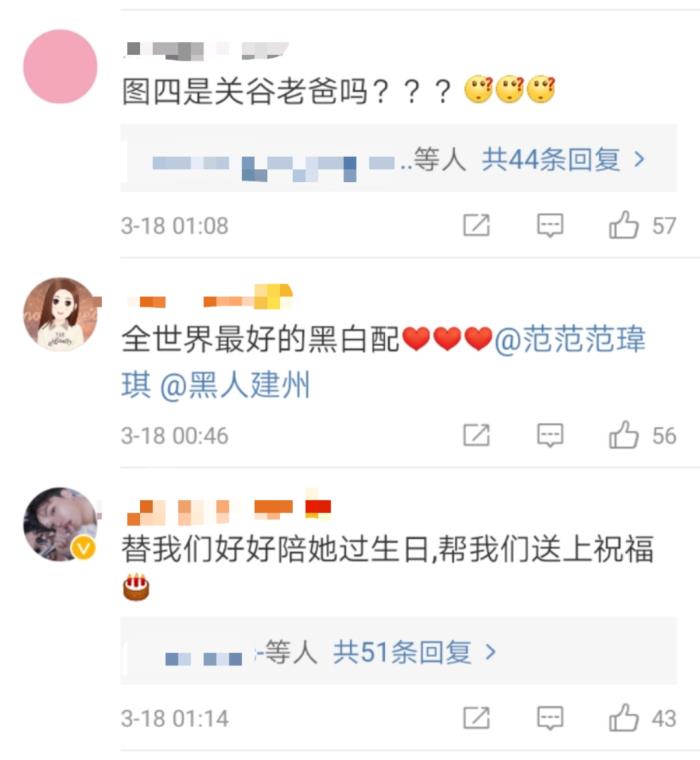
Task: Open the pink avatar profile
Action: point(60,66)
